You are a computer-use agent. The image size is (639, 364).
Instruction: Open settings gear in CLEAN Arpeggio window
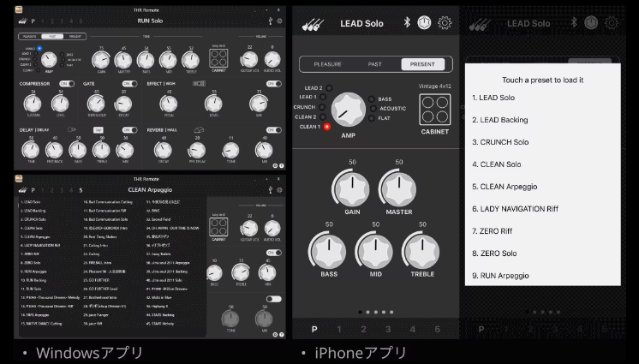(x=279, y=190)
